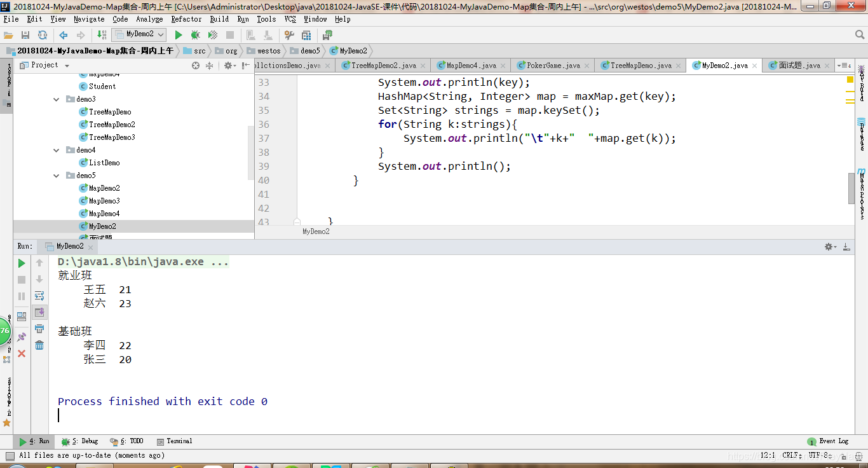The image size is (868, 468).
Task: Open the Run panel gear settings
Action: tap(831, 247)
